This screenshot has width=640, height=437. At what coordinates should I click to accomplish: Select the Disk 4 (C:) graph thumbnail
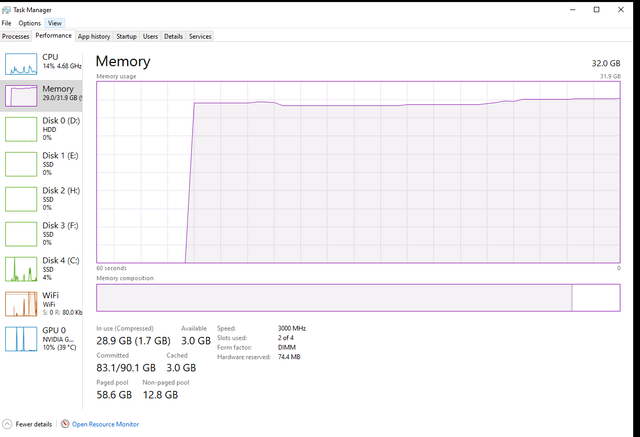click(x=21, y=269)
